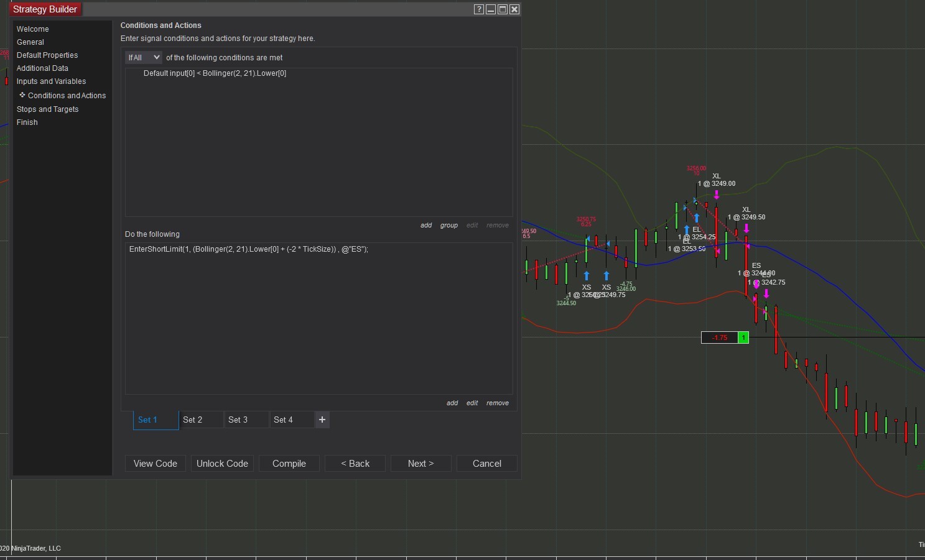This screenshot has height=560, width=925.
Task: Click add under the conditions list
Action: (x=426, y=226)
